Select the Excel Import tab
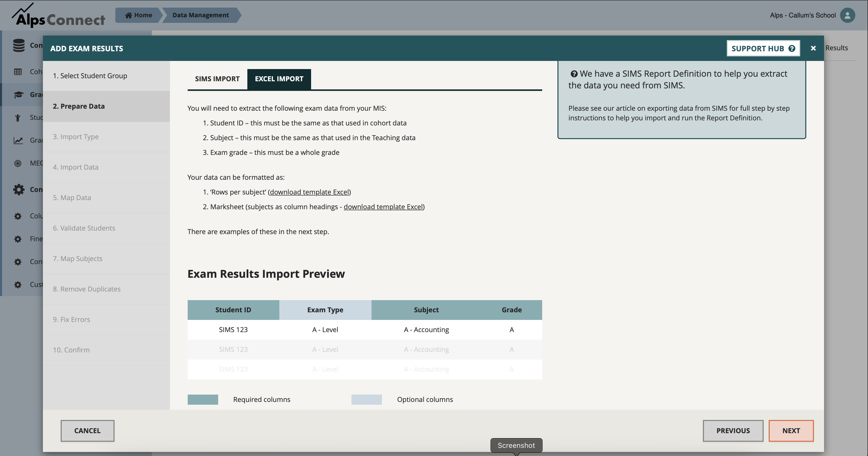The height and width of the screenshot is (456, 868). click(279, 79)
